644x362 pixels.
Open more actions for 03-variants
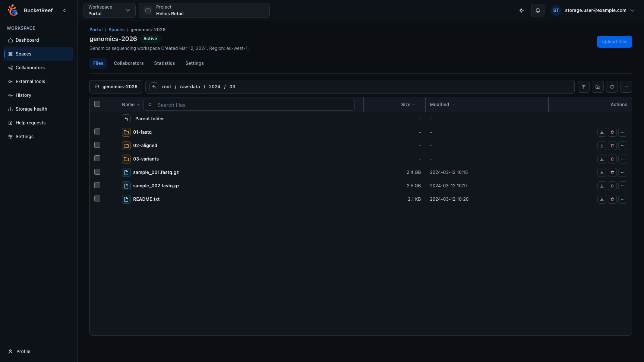(x=623, y=159)
